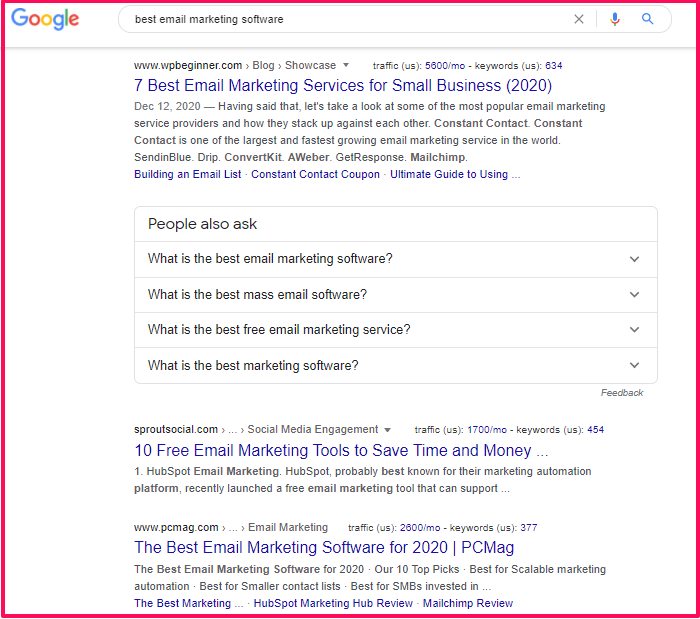700x619 pixels.
Task: Open "10 Free Email Marketing Tools" result
Action: click(340, 451)
